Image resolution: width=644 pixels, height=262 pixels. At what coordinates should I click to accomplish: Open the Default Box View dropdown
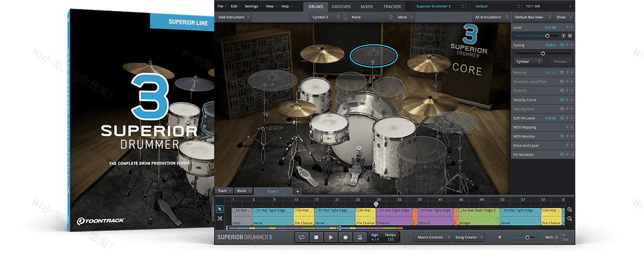click(531, 17)
